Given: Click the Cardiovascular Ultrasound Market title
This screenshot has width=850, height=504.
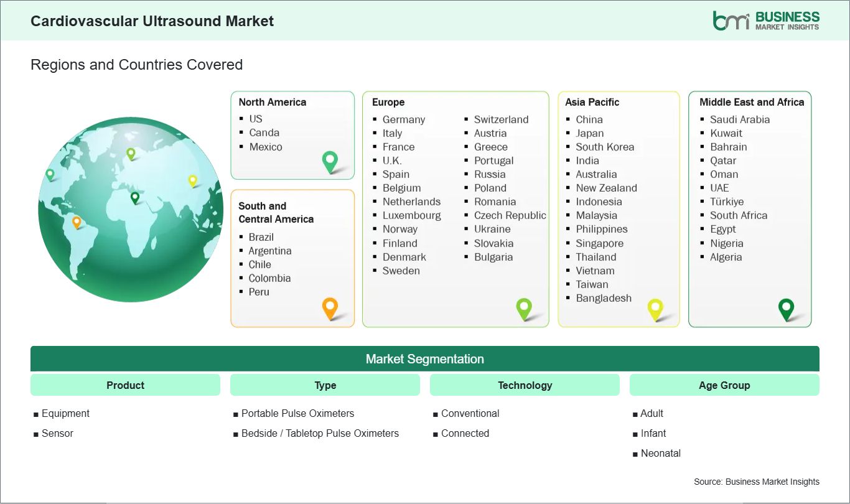Looking at the screenshot, I should [x=152, y=21].
